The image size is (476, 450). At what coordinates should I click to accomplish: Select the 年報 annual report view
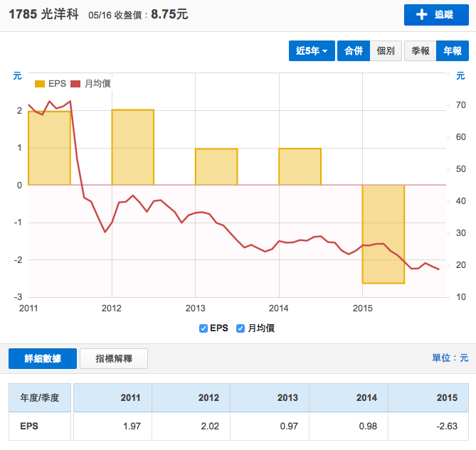pos(452,51)
